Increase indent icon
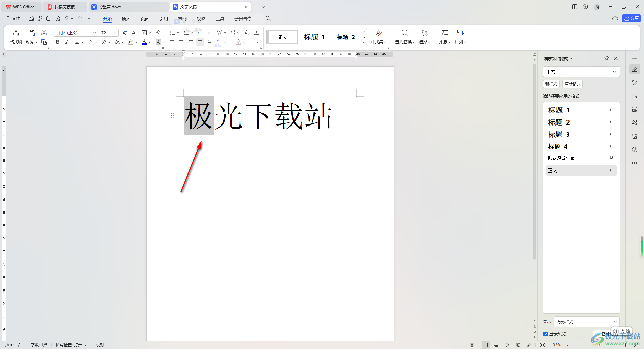The image size is (644, 349). pyautogui.click(x=209, y=33)
